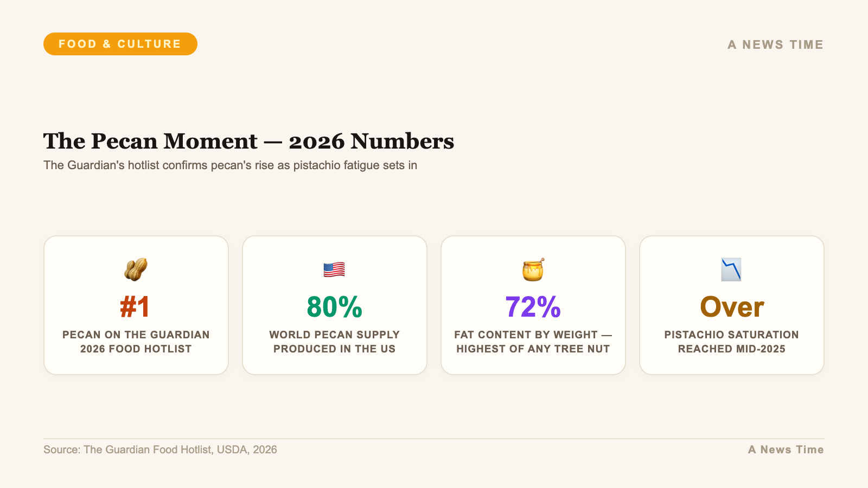Click "The Pecan Moment — 2026 Numbers" headline
This screenshot has height=488, width=868.
(248, 141)
